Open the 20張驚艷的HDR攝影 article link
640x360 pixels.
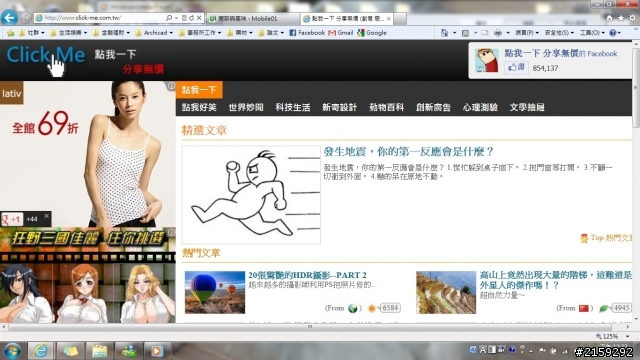tap(307, 275)
